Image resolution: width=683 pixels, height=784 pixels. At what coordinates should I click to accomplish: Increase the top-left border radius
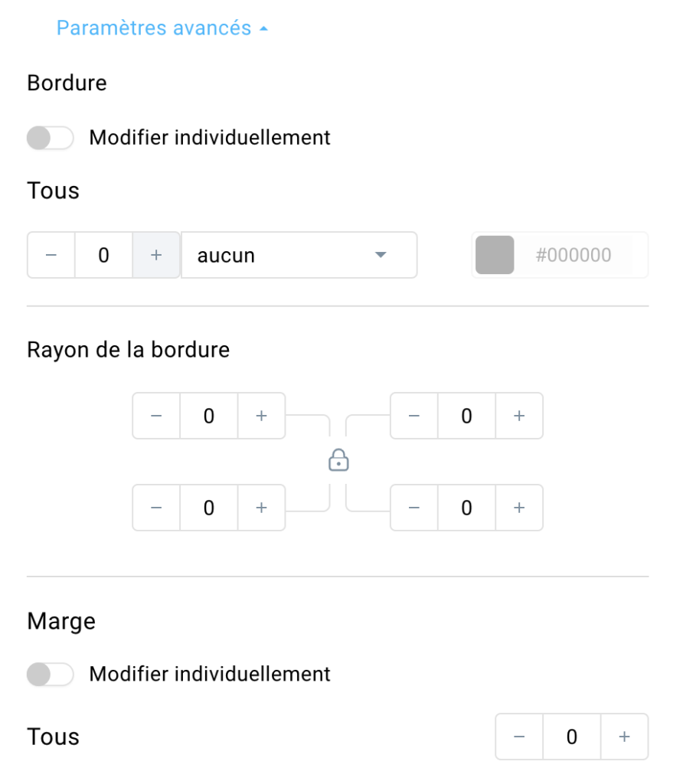click(262, 416)
